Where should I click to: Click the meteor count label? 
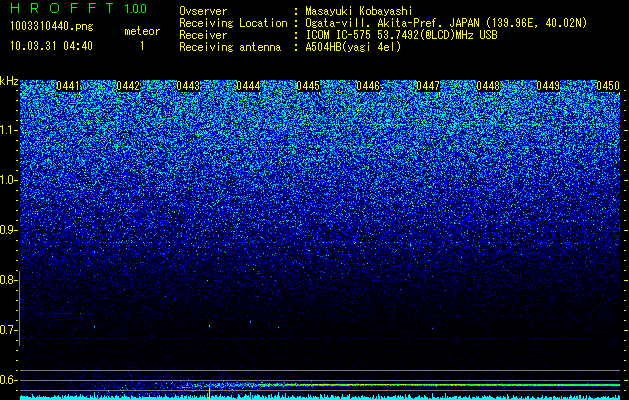click(x=142, y=31)
